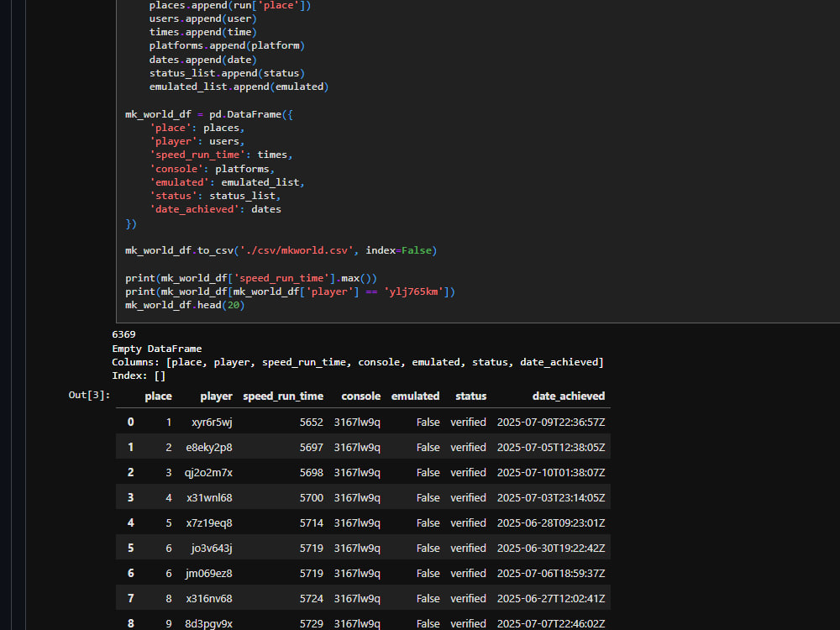The height and width of the screenshot is (630, 840).
Task: Click date 2025-06-27T12:02:41Z
Action: coord(551,598)
